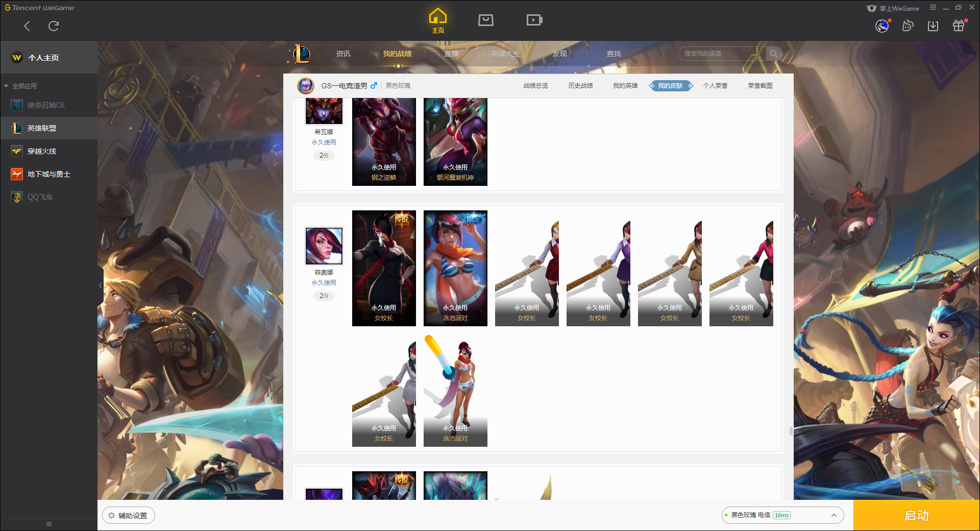Viewport: 980px width, 531px height.
Task: Collapse the sidebar with the edge arrow
Action: 100,285
